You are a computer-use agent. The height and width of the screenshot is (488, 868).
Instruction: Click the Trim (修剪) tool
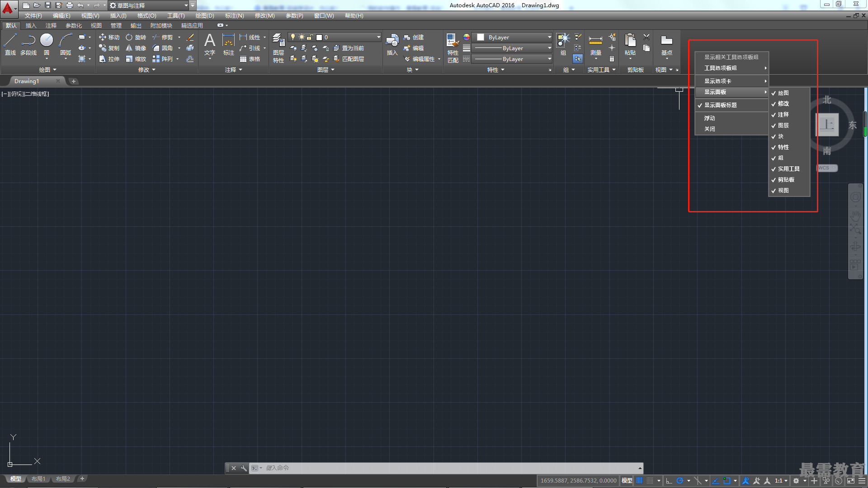163,38
